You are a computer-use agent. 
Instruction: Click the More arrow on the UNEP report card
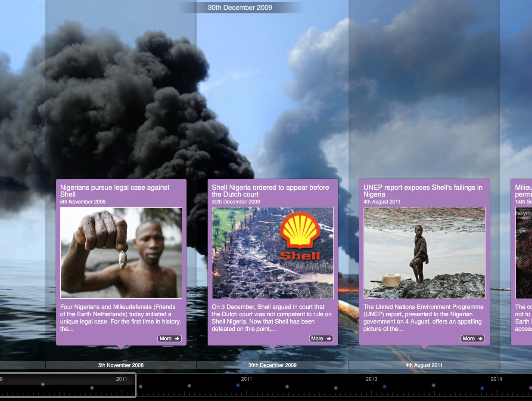473,339
